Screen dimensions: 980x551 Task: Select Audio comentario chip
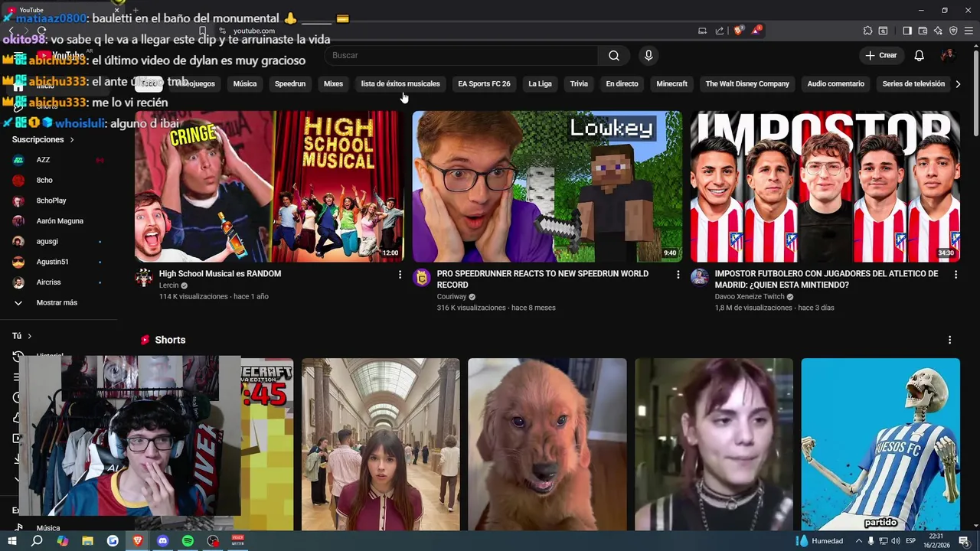836,83
